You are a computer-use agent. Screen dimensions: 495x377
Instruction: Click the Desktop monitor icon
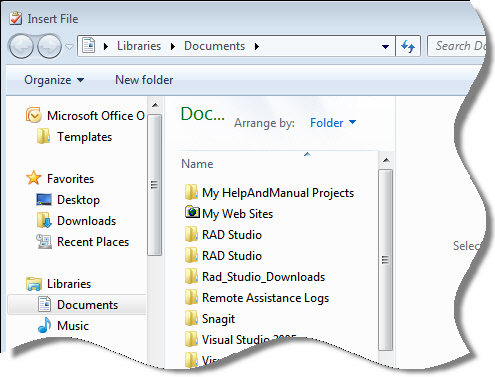pos(44,200)
